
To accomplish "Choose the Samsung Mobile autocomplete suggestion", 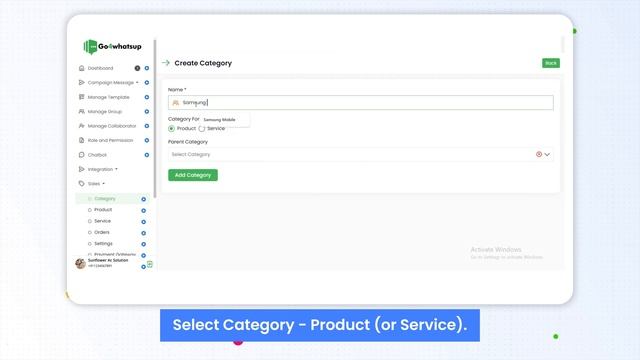I will (x=220, y=120).
